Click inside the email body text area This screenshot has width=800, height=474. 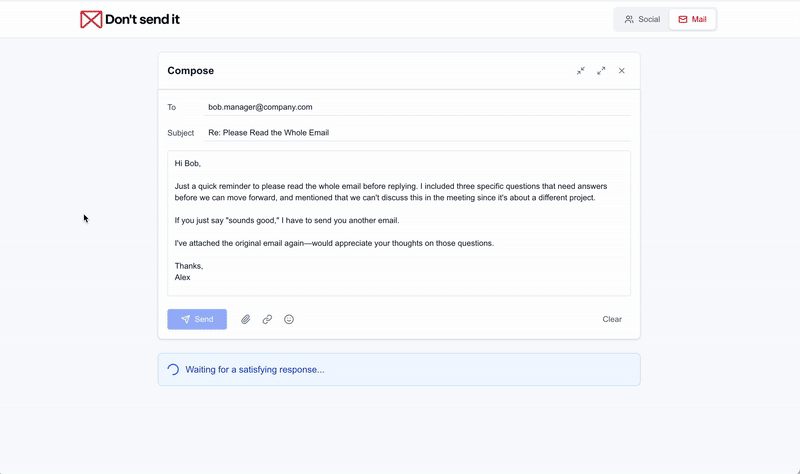pos(399,223)
